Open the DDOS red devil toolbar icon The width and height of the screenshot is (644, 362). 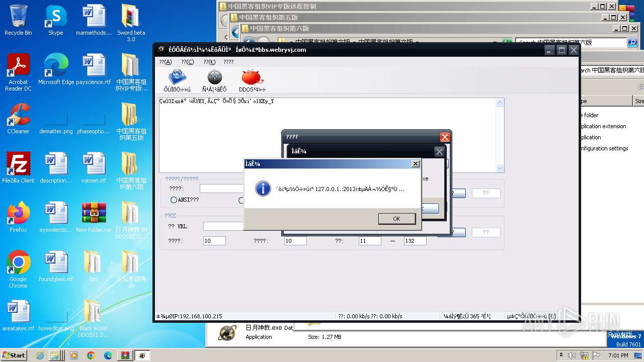252,77
